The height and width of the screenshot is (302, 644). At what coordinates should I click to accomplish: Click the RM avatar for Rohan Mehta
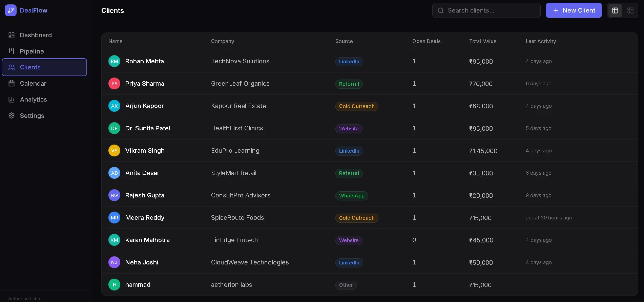coord(115,61)
